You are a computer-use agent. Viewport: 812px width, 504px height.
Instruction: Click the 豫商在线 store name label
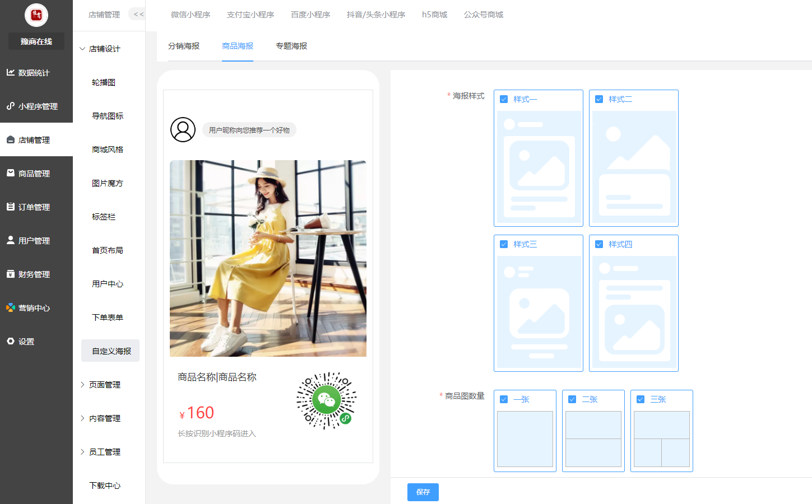(x=36, y=41)
